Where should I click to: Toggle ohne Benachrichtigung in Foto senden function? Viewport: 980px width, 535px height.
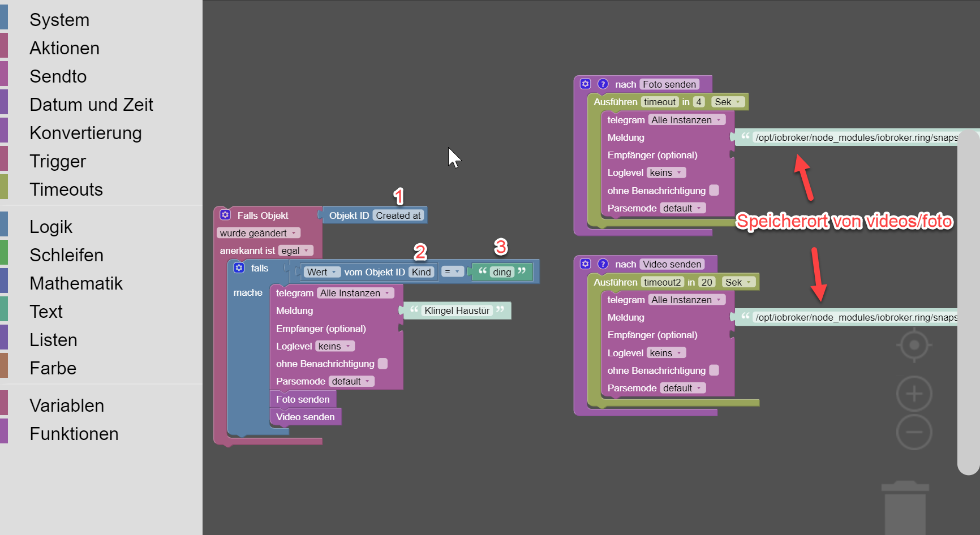point(714,190)
